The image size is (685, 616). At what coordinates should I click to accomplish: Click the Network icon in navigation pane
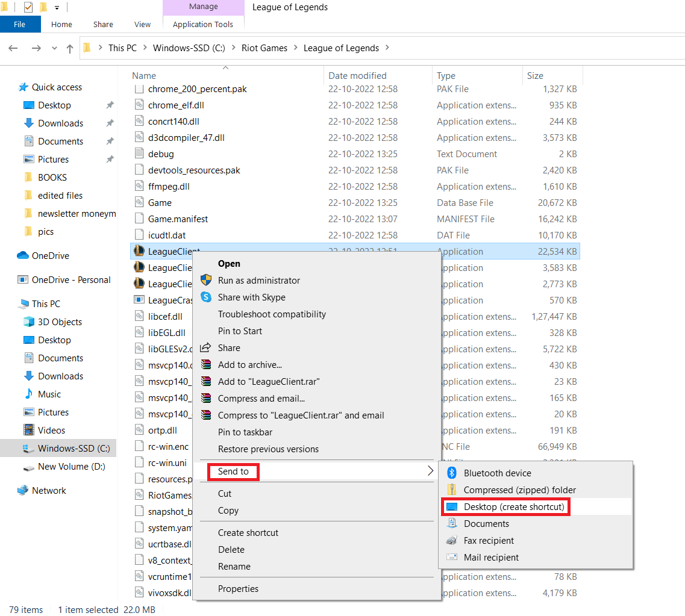tap(23, 490)
